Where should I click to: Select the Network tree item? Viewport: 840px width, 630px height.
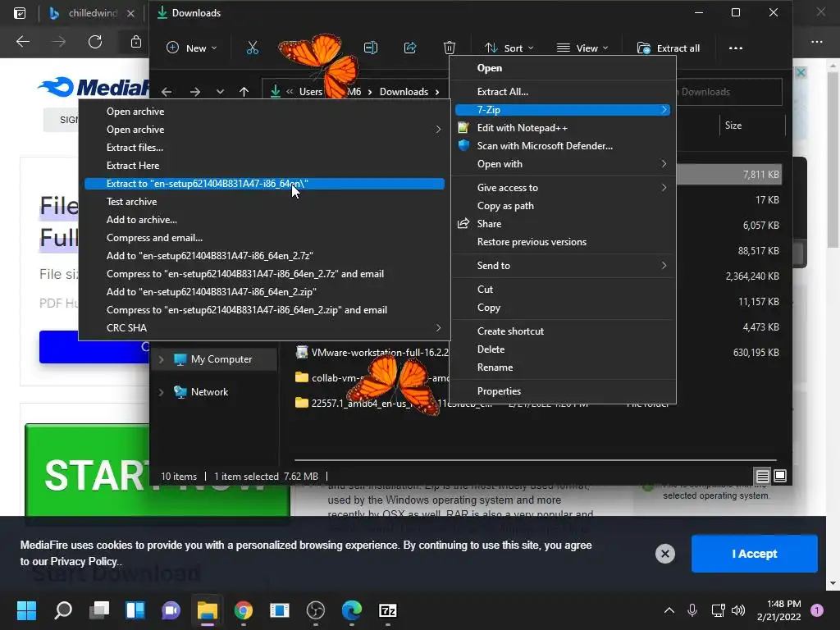pos(209,392)
